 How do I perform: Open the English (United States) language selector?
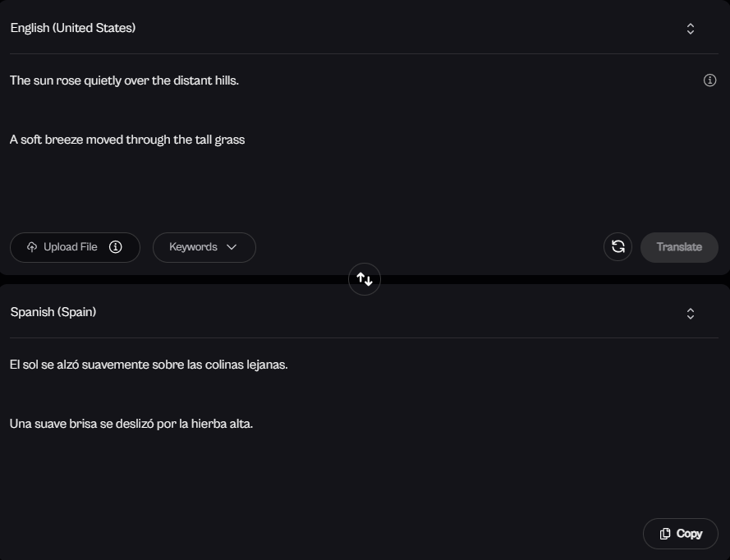click(x=73, y=28)
